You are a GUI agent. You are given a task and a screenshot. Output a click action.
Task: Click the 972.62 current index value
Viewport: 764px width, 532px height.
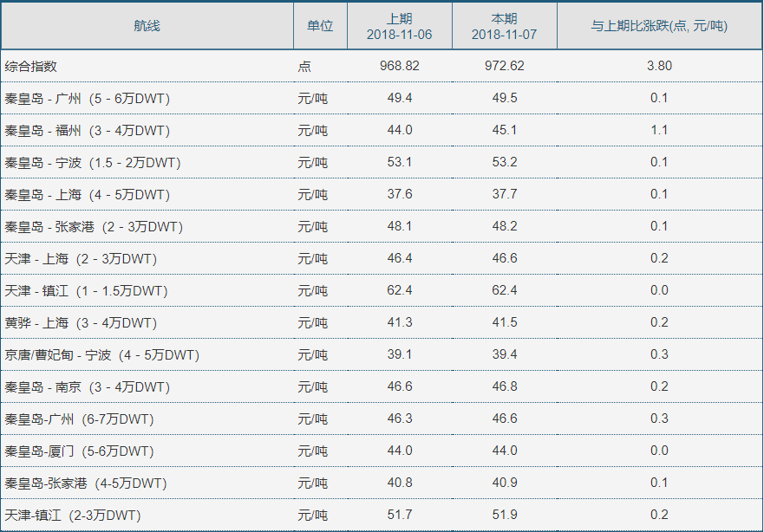505,66
